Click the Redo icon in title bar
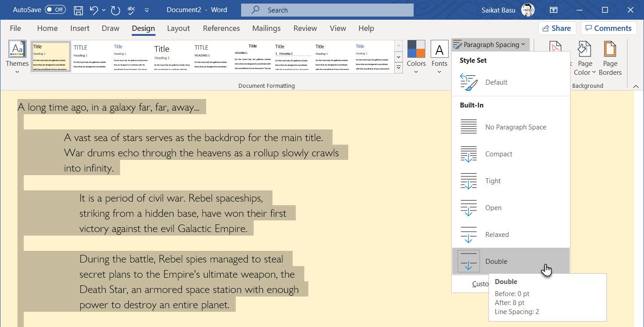The width and height of the screenshot is (644, 327). point(115,10)
